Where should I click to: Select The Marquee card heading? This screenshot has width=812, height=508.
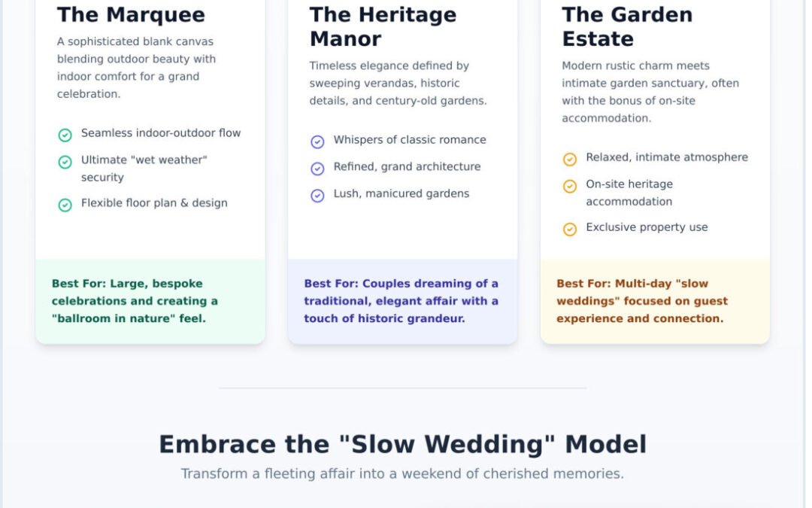pos(131,15)
